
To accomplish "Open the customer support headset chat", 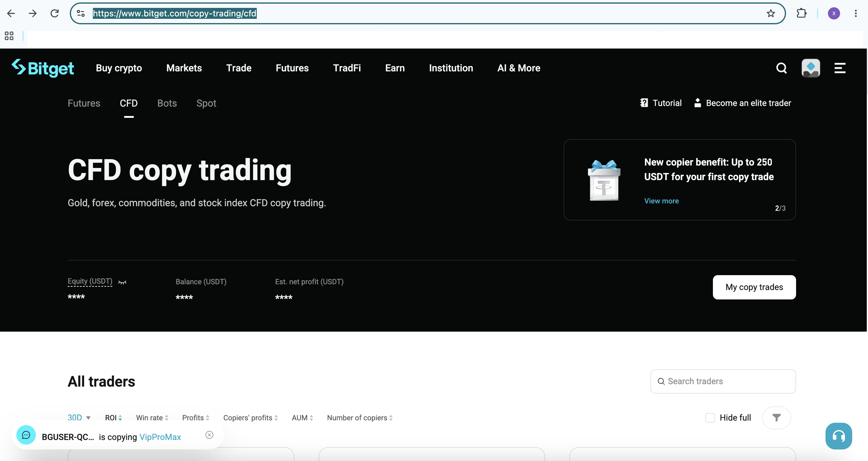I will coord(839,436).
